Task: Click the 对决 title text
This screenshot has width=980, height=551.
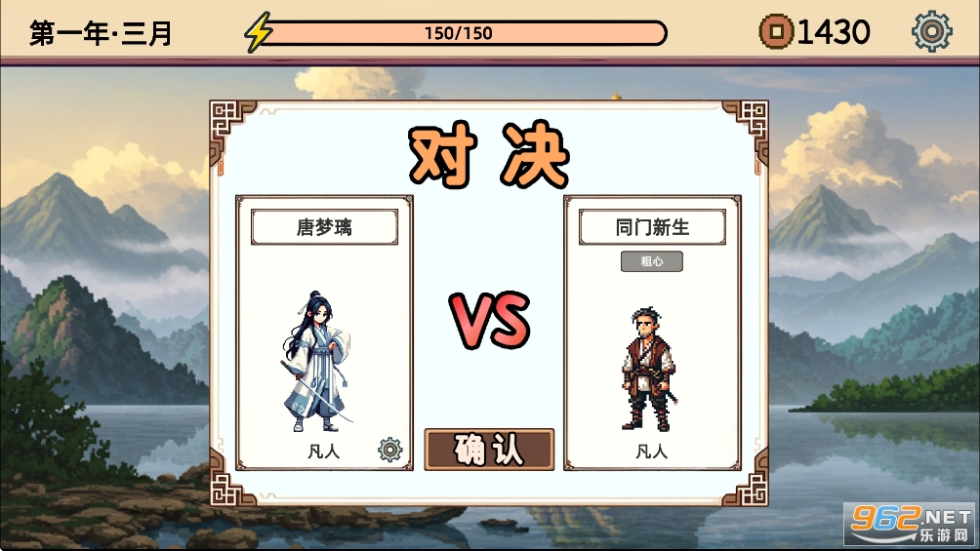Action: click(x=489, y=155)
